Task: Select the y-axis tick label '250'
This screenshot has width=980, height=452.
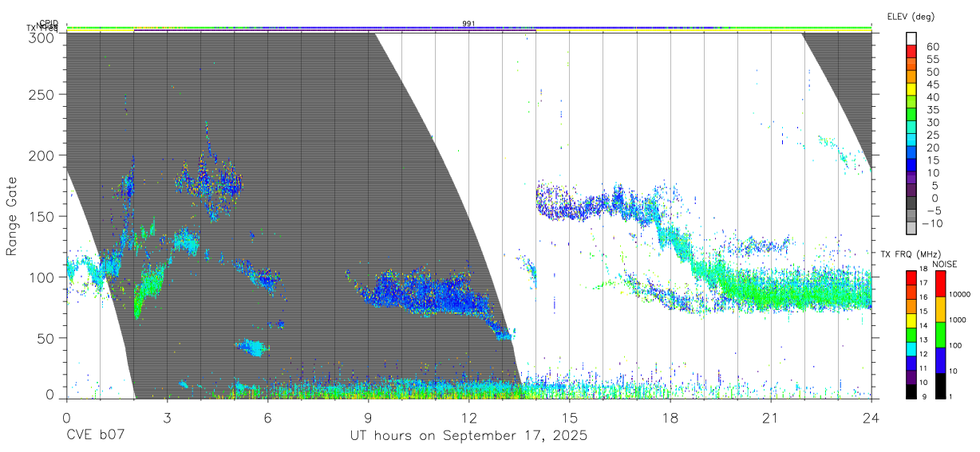Action: 41,94
